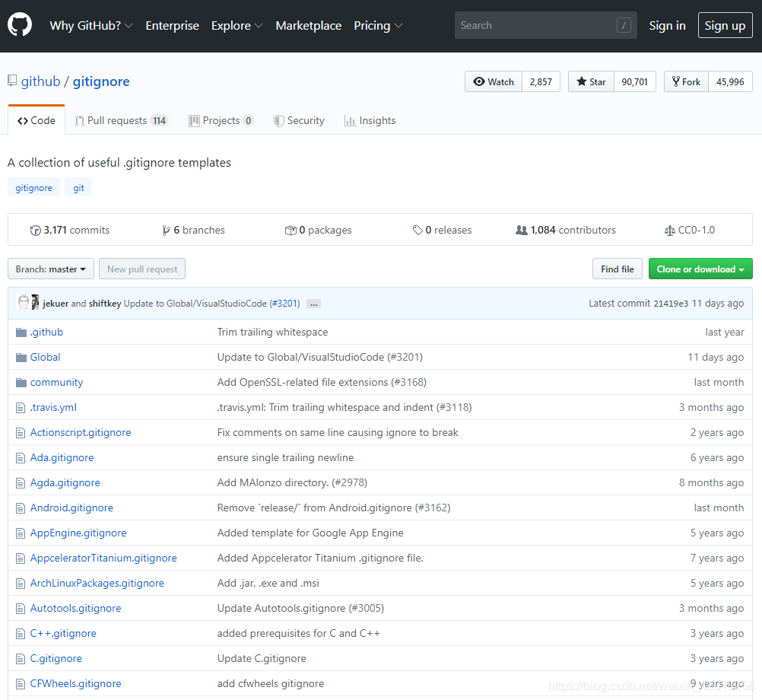
Task: Click the gitignore topic tag
Action: tap(33, 188)
